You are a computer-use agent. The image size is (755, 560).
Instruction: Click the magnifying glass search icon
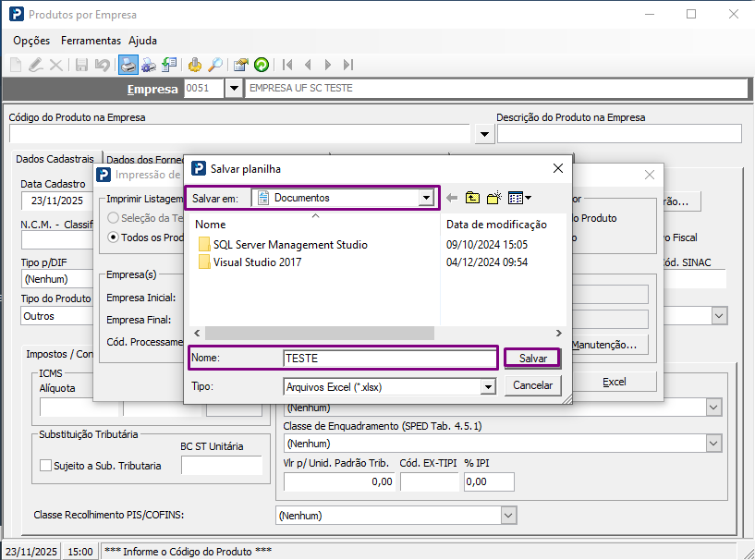pos(214,65)
